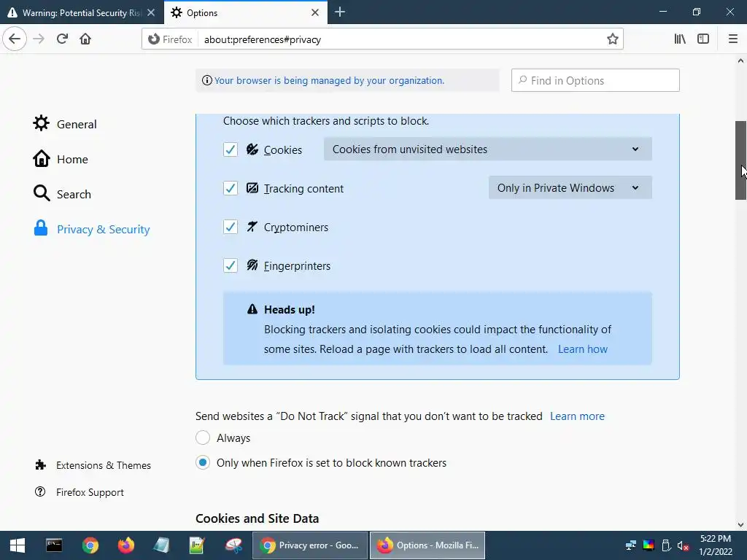Click Learn more about Do Not Track
Screen dimensions: 747x560
pos(578,416)
